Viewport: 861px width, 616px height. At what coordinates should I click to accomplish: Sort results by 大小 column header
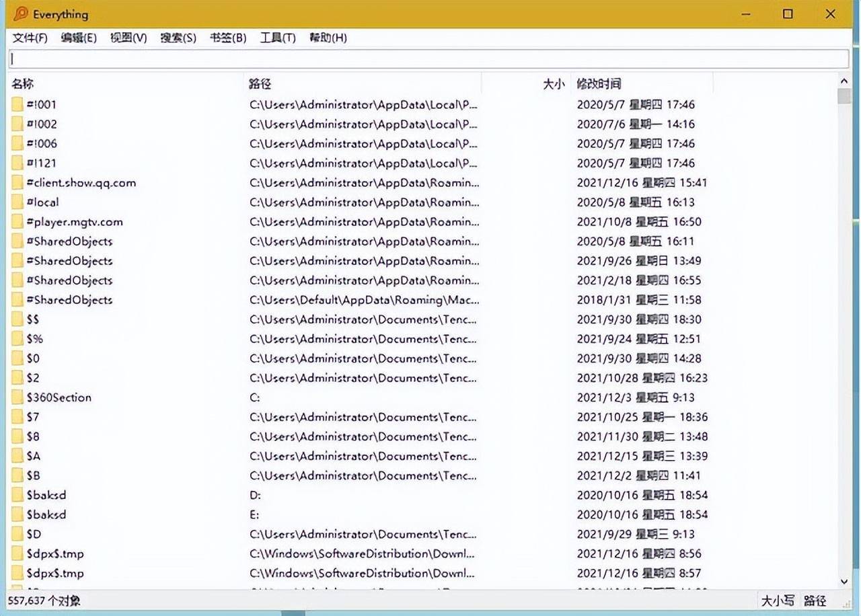tap(553, 84)
